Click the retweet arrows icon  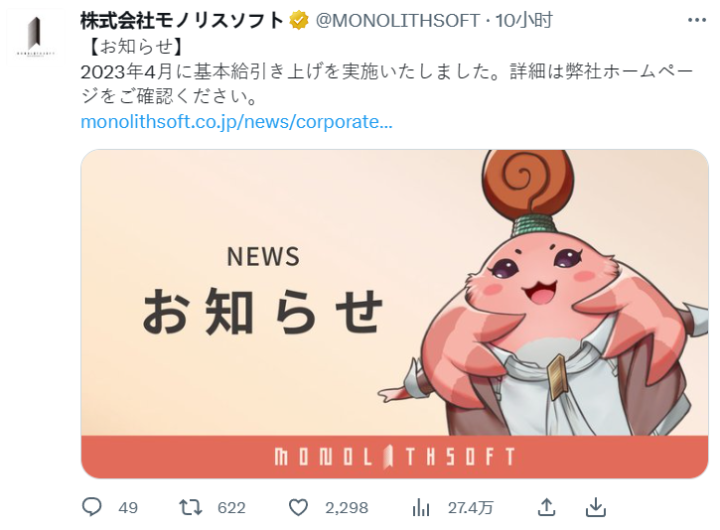[x=190, y=507]
